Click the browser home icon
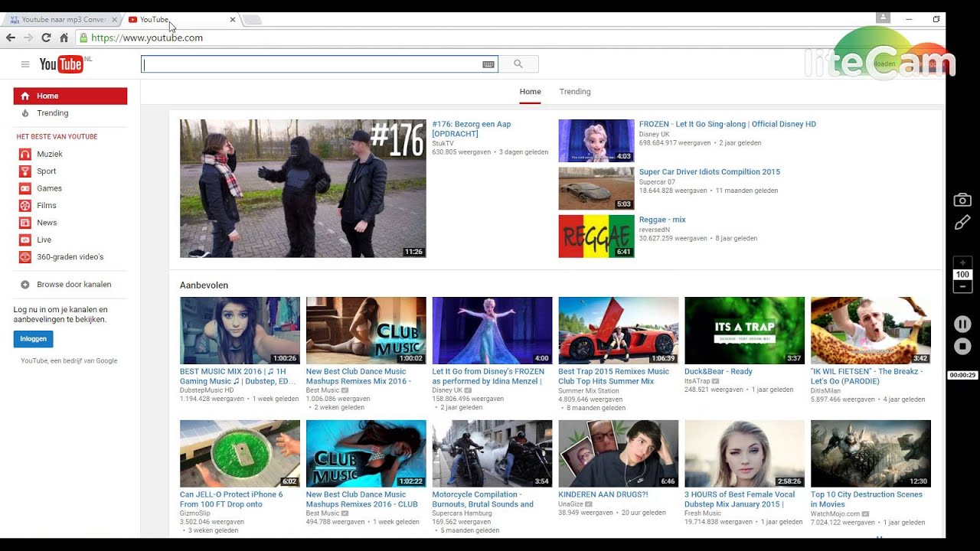The image size is (980, 551). click(x=64, y=37)
